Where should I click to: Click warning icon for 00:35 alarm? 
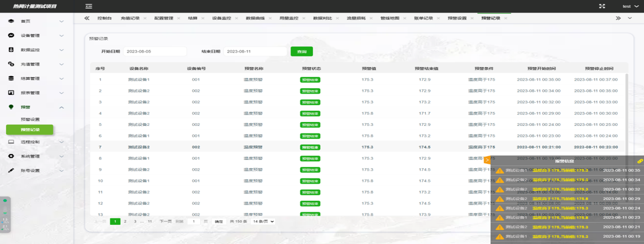pyautogui.click(x=499, y=171)
